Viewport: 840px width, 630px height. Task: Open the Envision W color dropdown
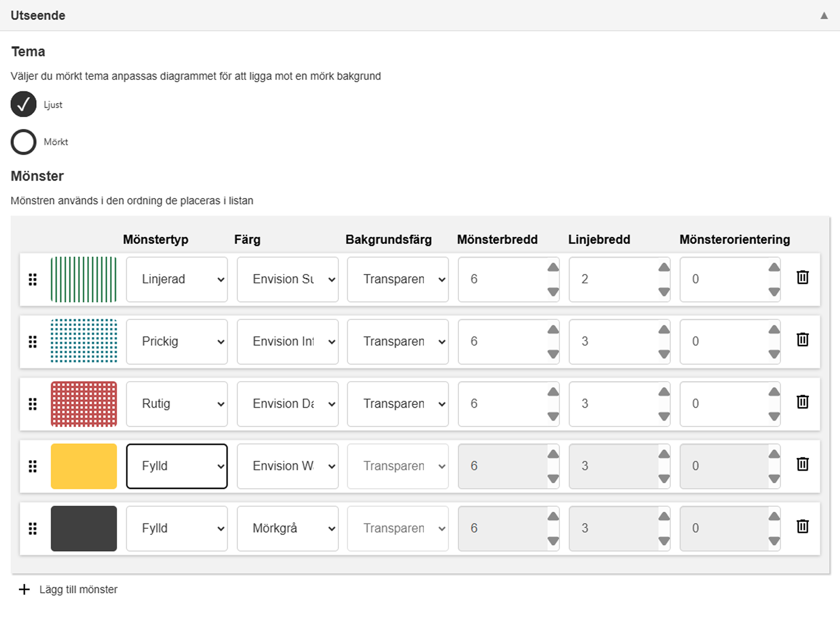[287, 466]
